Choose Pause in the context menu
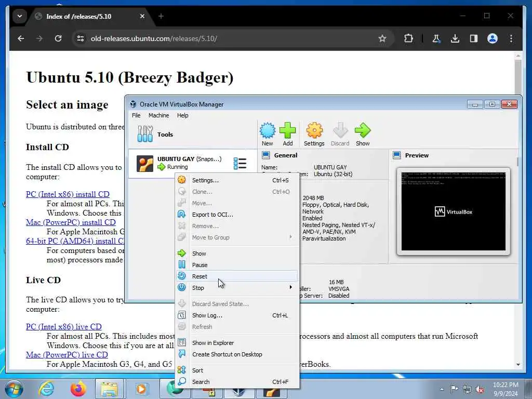 coord(237,265)
